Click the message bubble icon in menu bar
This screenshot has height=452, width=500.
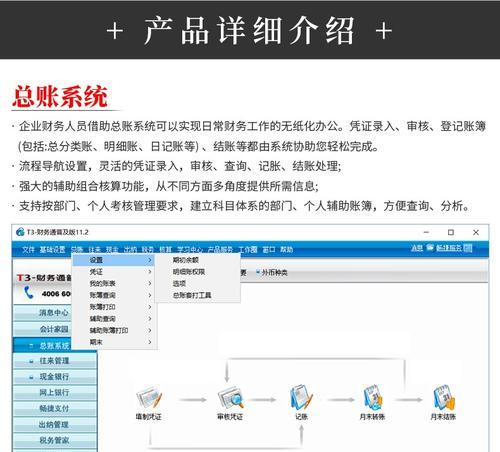430,248
